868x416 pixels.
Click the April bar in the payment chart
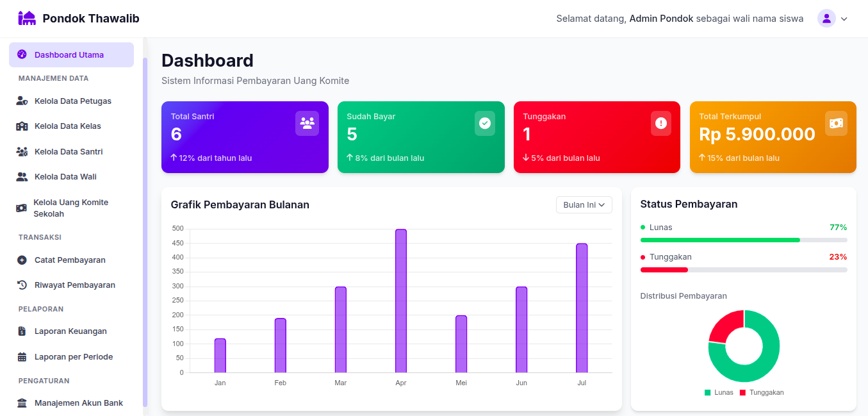[401, 301]
